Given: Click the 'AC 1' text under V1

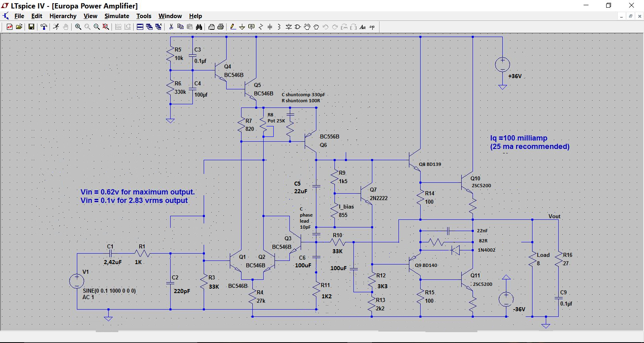Looking at the screenshot, I should (88, 297).
